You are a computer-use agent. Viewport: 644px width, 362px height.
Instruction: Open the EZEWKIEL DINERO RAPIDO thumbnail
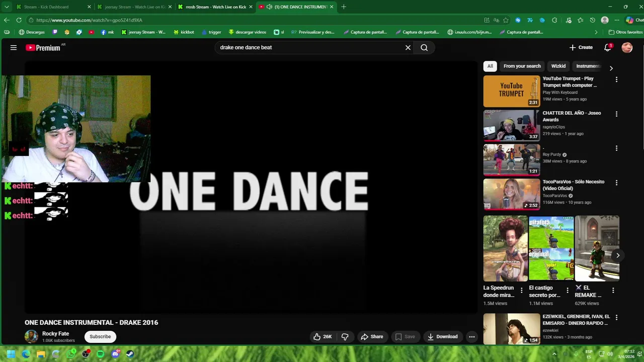512,329
